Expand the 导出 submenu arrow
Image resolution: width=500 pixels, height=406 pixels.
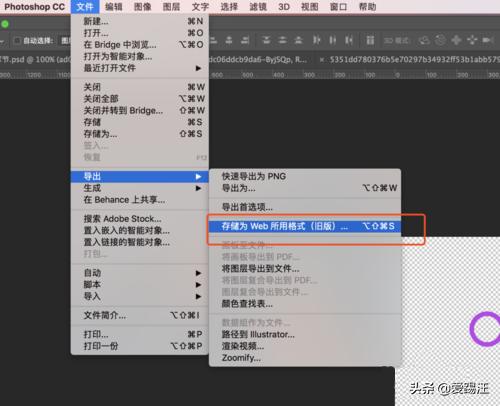198,176
